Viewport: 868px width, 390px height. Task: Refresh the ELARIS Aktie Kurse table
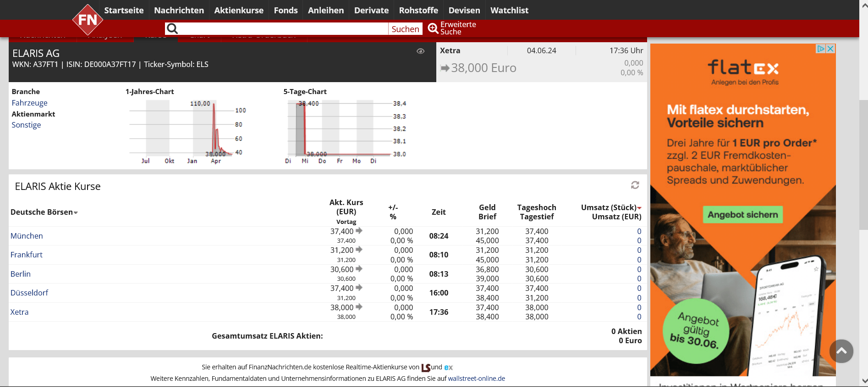pos(635,185)
